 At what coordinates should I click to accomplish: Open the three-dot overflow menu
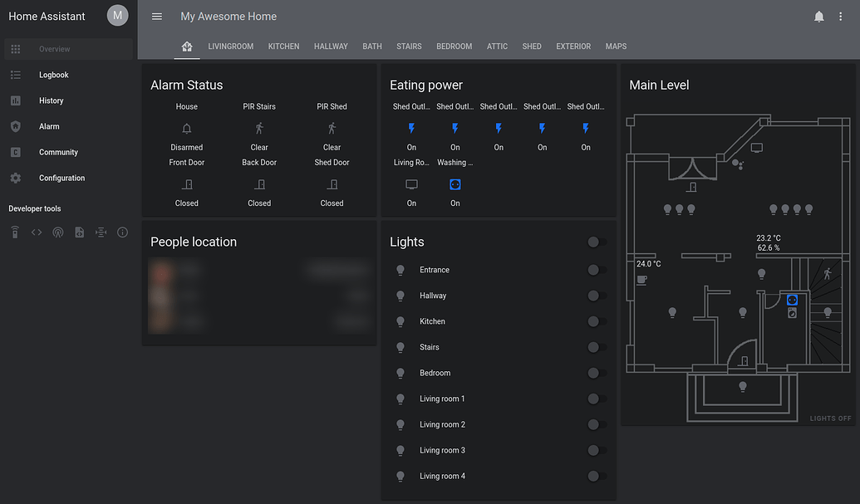(x=841, y=17)
